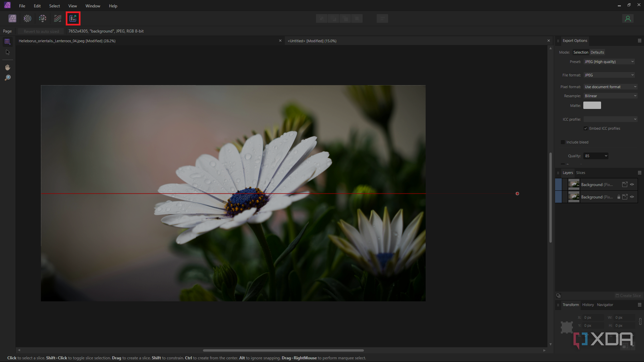Image resolution: width=644 pixels, height=362 pixels.
Task: Click export slice icon on locked Background layer
Action: point(625,197)
